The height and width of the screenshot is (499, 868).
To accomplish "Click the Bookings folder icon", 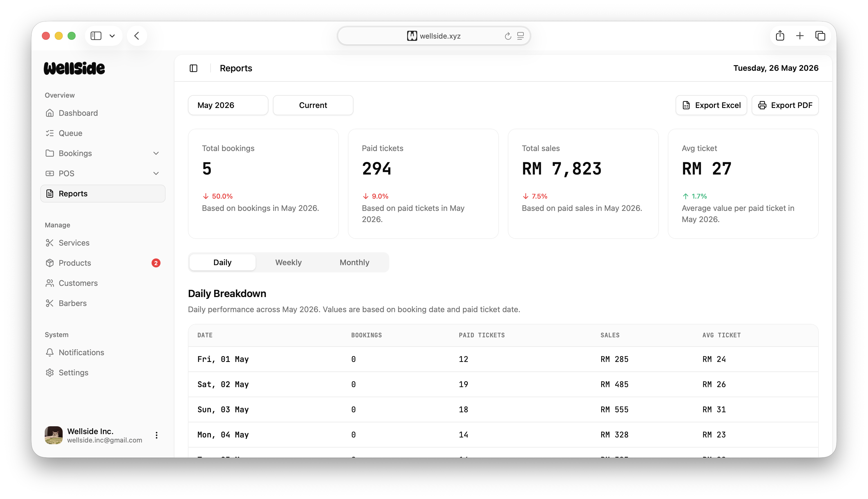I will [x=50, y=153].
